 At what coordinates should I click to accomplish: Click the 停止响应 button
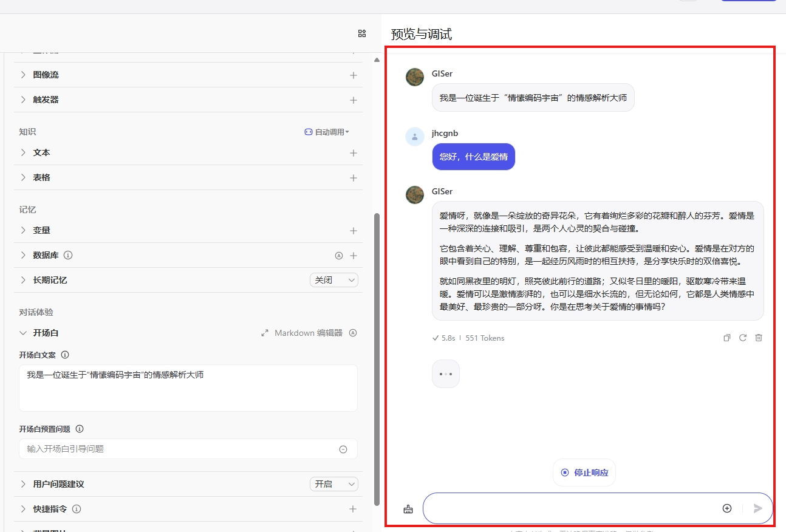pos(584,472)
